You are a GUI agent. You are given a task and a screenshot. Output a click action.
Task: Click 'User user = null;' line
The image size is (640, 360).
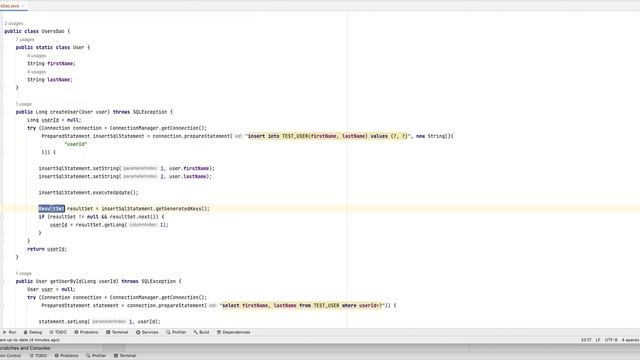click(x=51, y=289)
